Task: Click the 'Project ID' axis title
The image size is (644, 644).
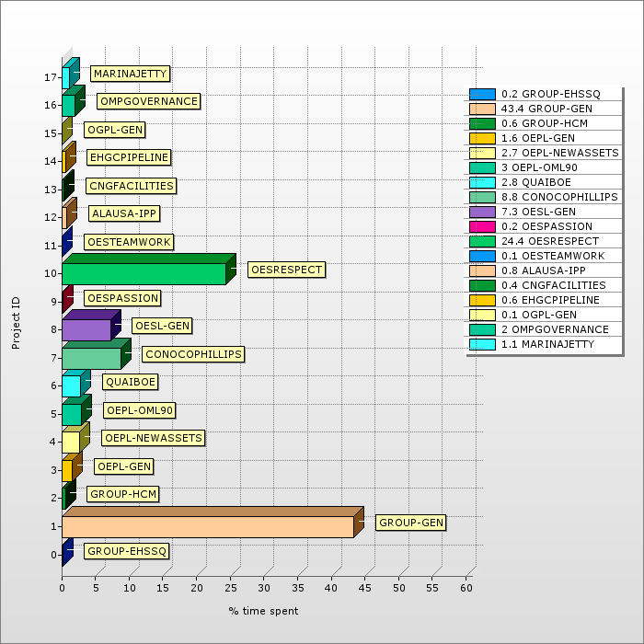Action: [x=16, y=322]
